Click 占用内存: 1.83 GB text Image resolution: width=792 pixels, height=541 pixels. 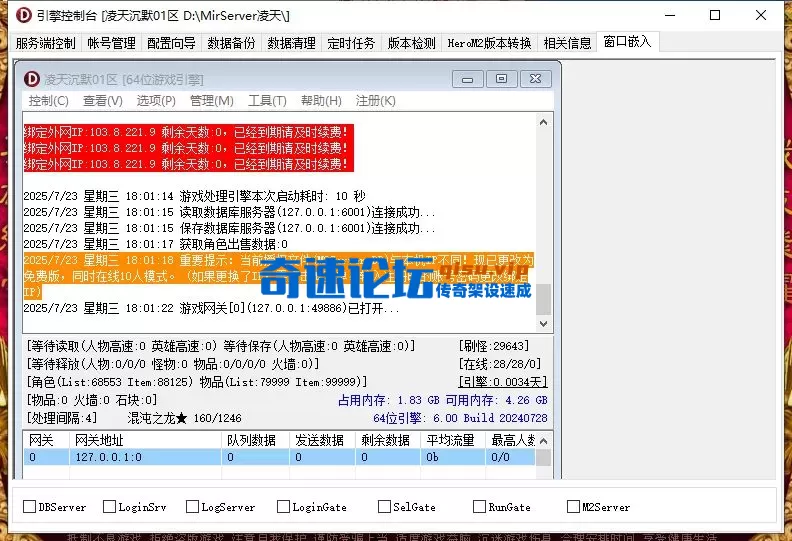point(389,400)
